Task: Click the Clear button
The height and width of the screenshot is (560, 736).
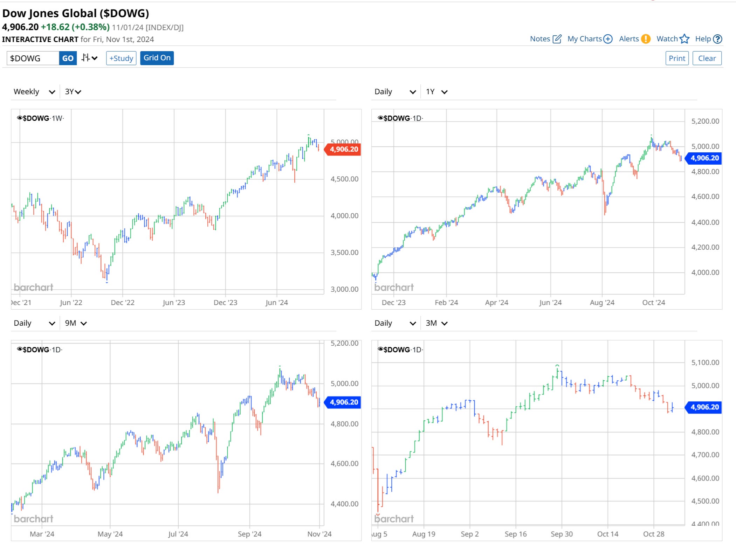Action: [707, 58]
